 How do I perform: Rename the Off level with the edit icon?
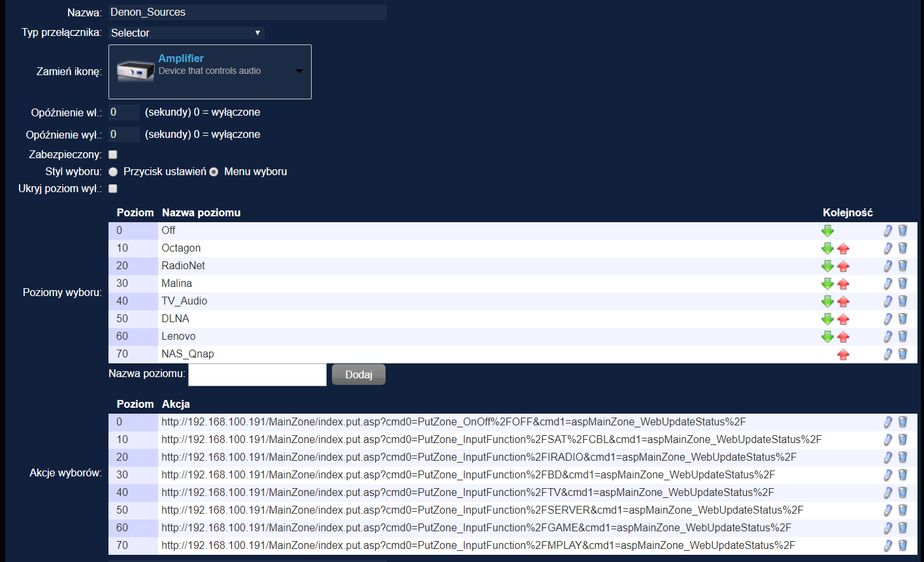(887, 231)
